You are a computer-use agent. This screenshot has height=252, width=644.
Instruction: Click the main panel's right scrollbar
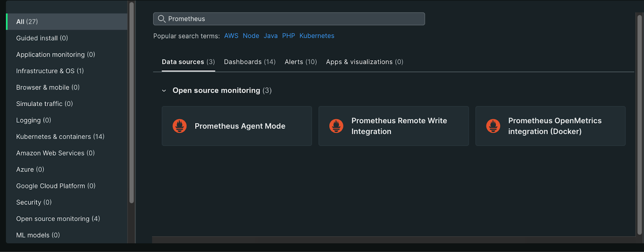click(640, 125)
